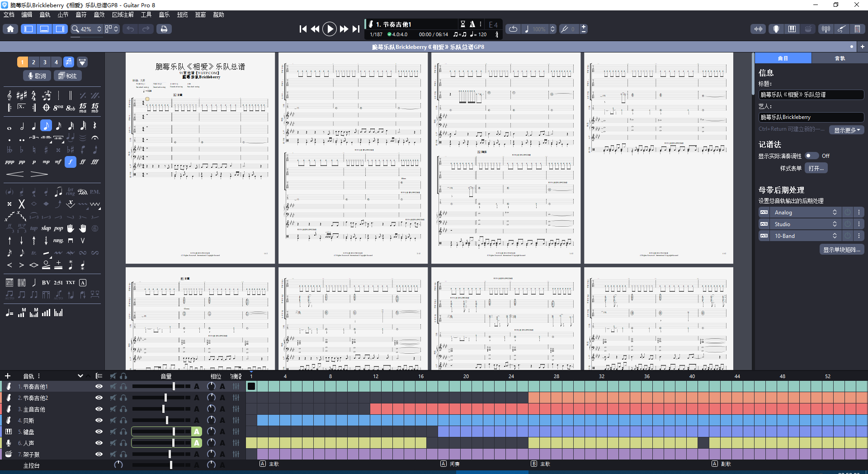Switch to the 音轨 inspector tab

point(840,58)
